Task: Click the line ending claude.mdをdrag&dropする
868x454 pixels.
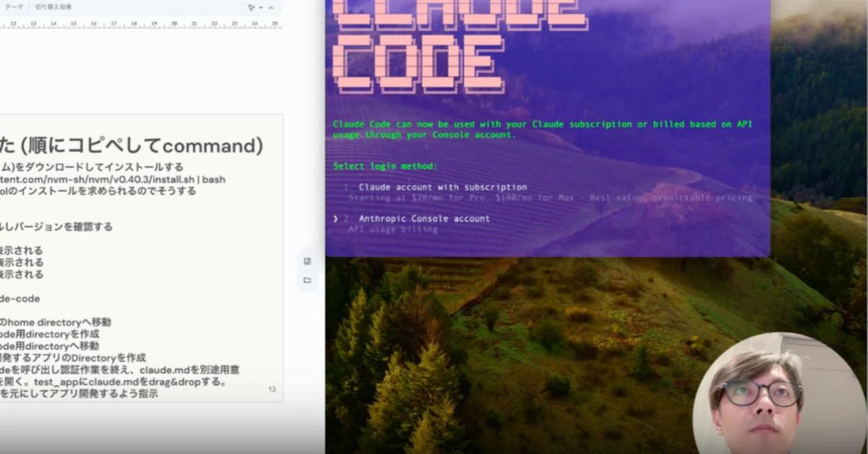Action: coord(114,382)
